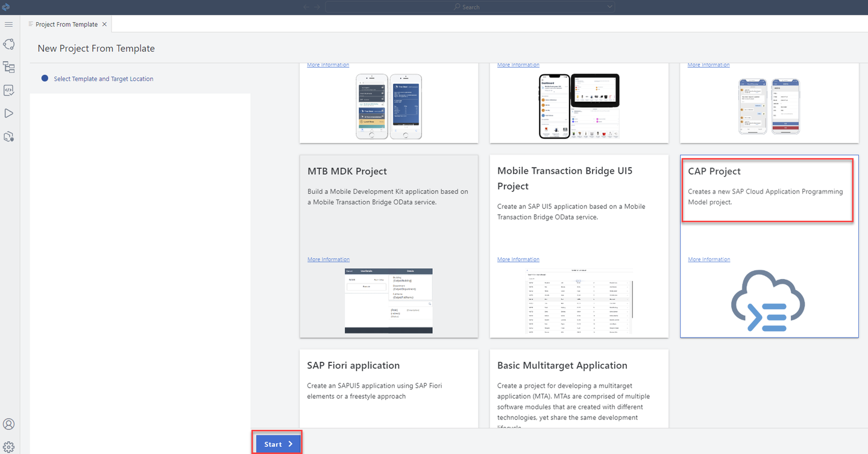
Task: Close the Project From Template tab
Action: pyautogui.click(x=104, y=24)
